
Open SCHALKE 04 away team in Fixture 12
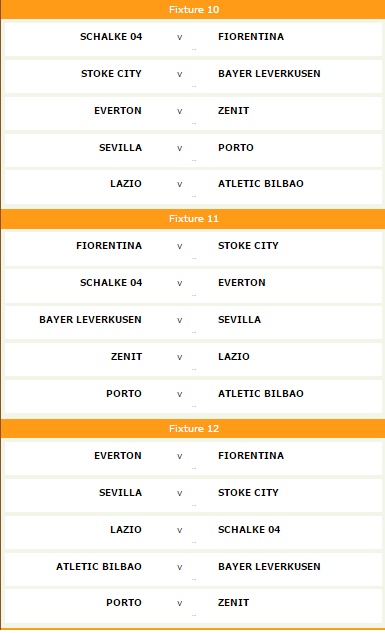click(x=249, y=530)
